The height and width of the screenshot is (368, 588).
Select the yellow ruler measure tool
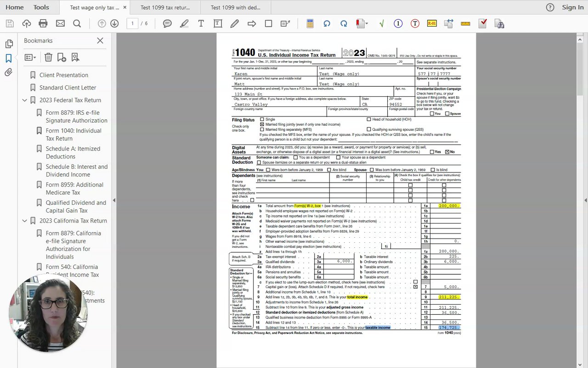[465, 23]
